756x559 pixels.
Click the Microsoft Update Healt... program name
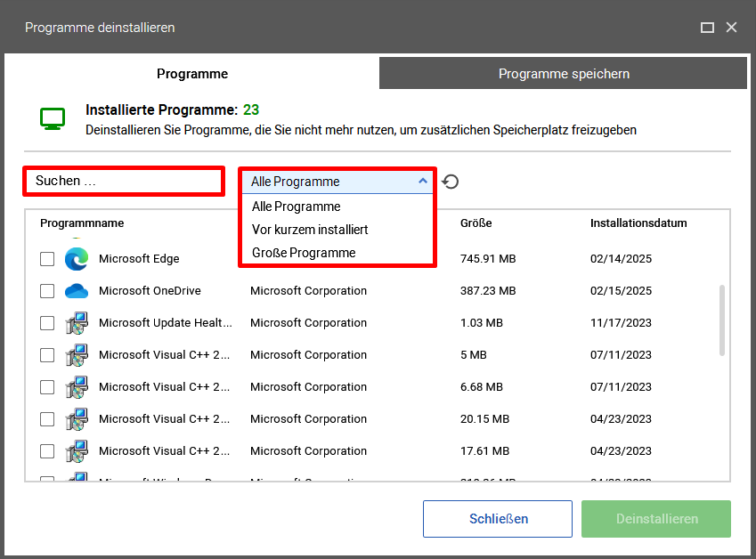point(166,323)
